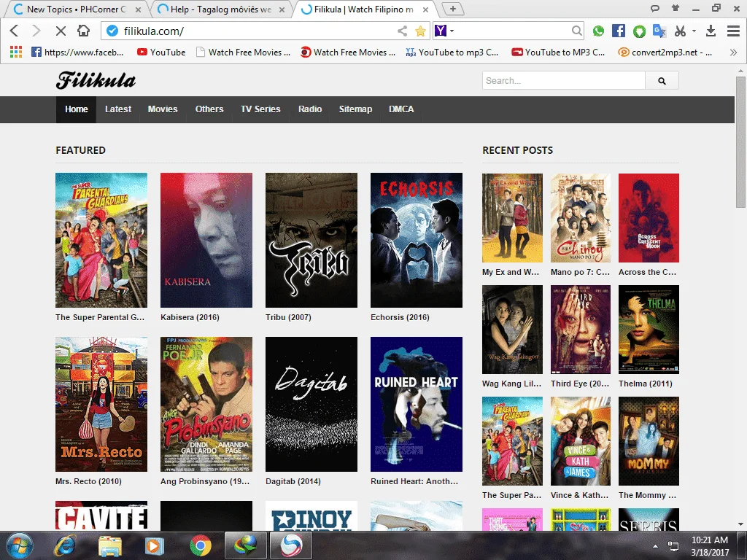Click the page vertical scrollbar thumb
The width and height of the screenshot is (747, 560).
740,142
